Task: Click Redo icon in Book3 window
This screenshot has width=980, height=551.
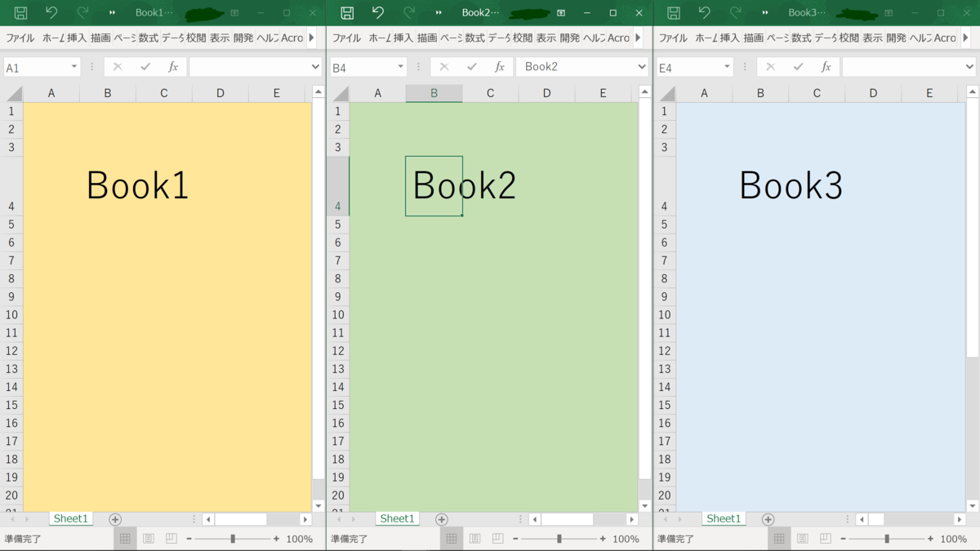Action: coord(736,12)
